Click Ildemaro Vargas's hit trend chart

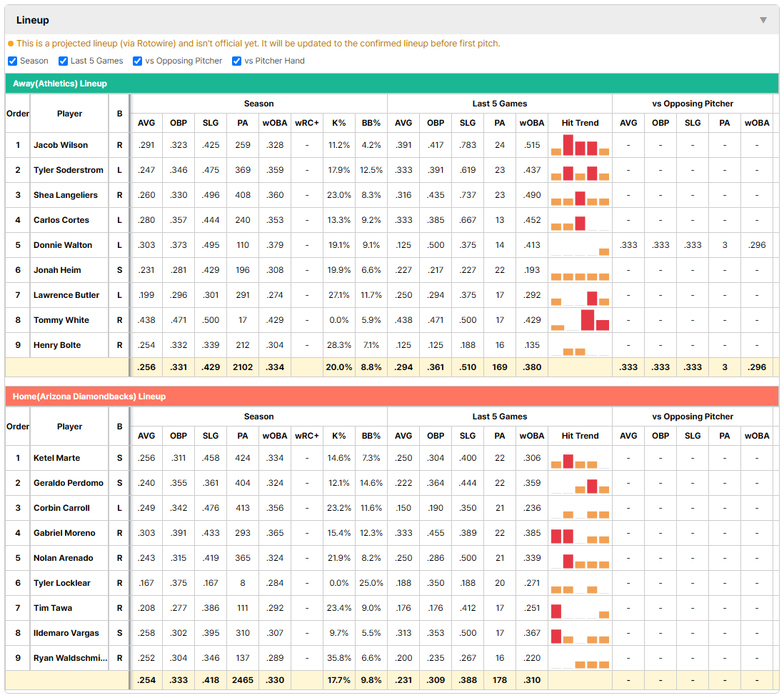(x=580, y=634)
